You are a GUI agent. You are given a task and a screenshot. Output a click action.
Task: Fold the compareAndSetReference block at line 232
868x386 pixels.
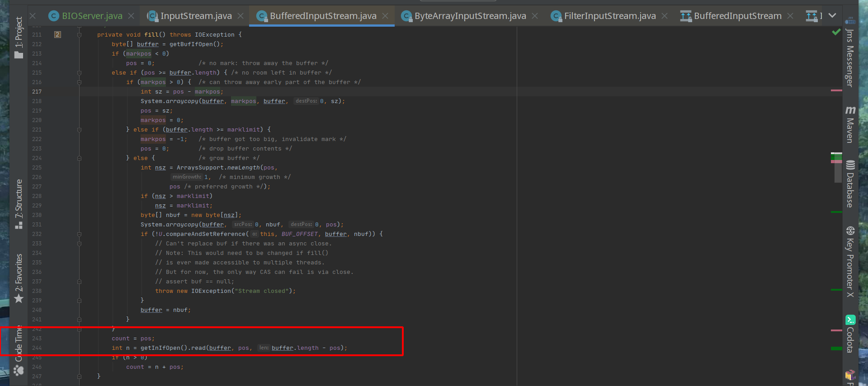coord(79,234)
